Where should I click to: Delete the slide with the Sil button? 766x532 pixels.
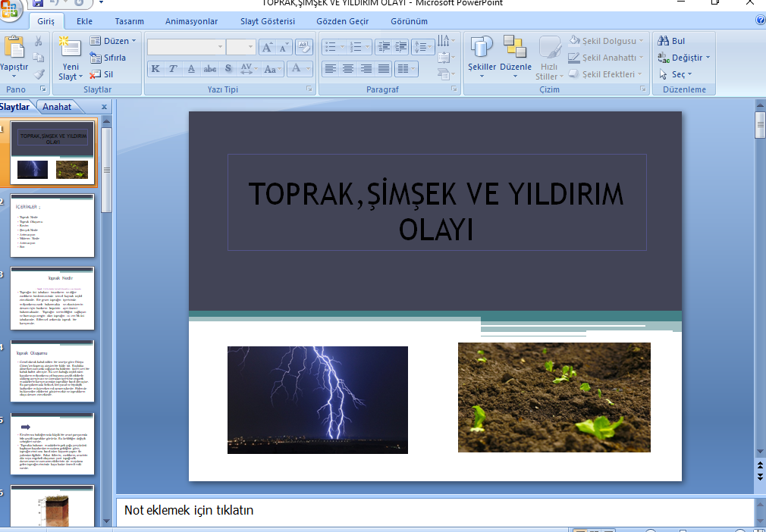coord(102,74)
